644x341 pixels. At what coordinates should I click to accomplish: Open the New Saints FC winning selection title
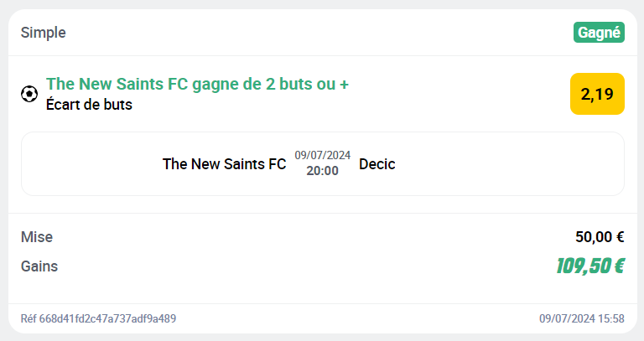click(x=197, y=84)
